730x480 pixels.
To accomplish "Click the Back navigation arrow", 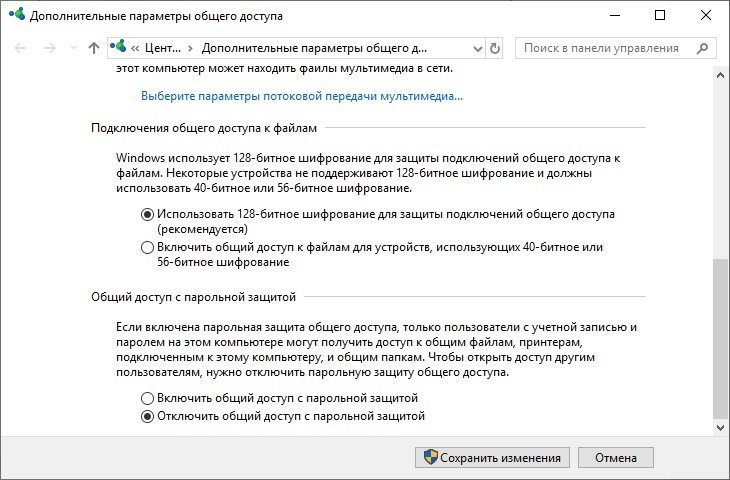I will (x=20, y=48).
